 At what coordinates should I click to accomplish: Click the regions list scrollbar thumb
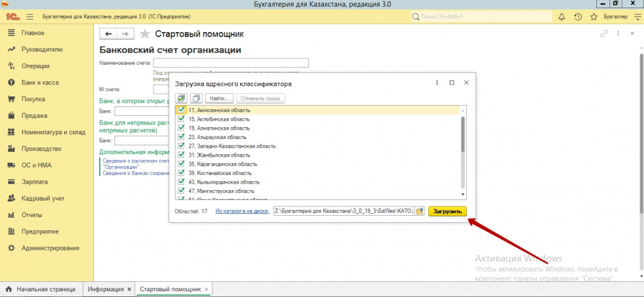click(x=463, y=135)
